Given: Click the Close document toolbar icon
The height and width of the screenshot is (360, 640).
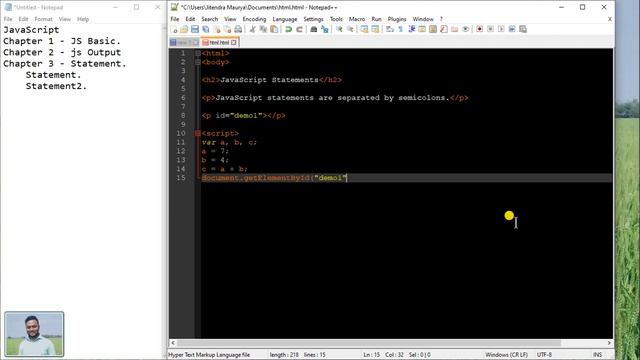Looking at the screenshot, I should pyautogui.click(x=217, y=29).
